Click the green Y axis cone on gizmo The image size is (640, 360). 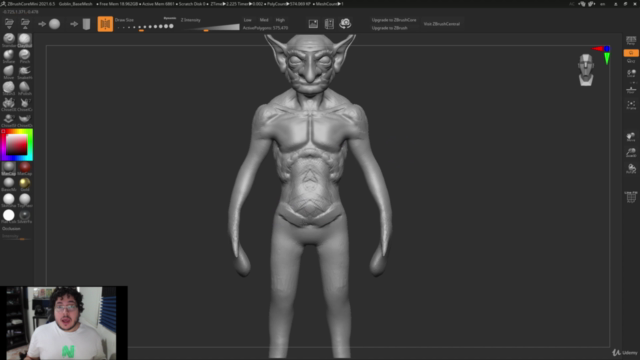click(607, 58)
